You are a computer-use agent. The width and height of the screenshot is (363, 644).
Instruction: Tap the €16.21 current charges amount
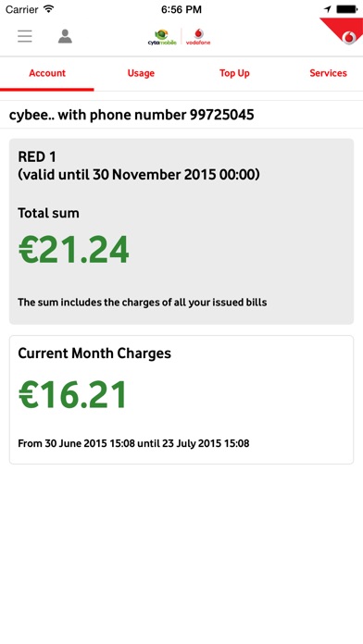[x=73, y=395]
